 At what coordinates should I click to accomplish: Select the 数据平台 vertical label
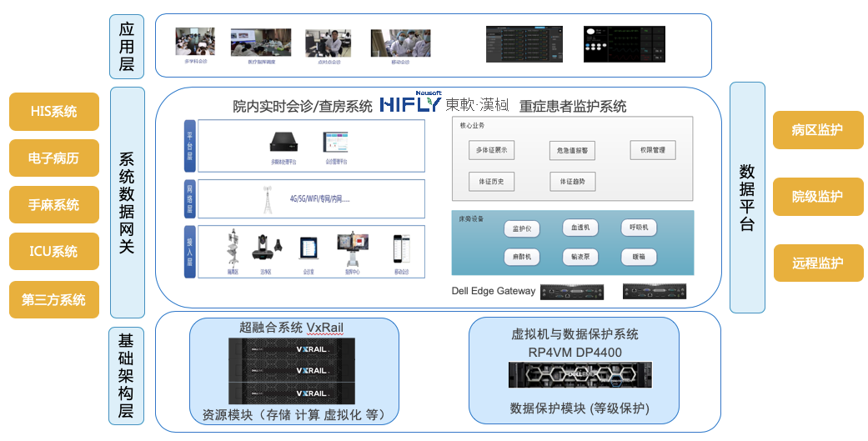[747, 198]
